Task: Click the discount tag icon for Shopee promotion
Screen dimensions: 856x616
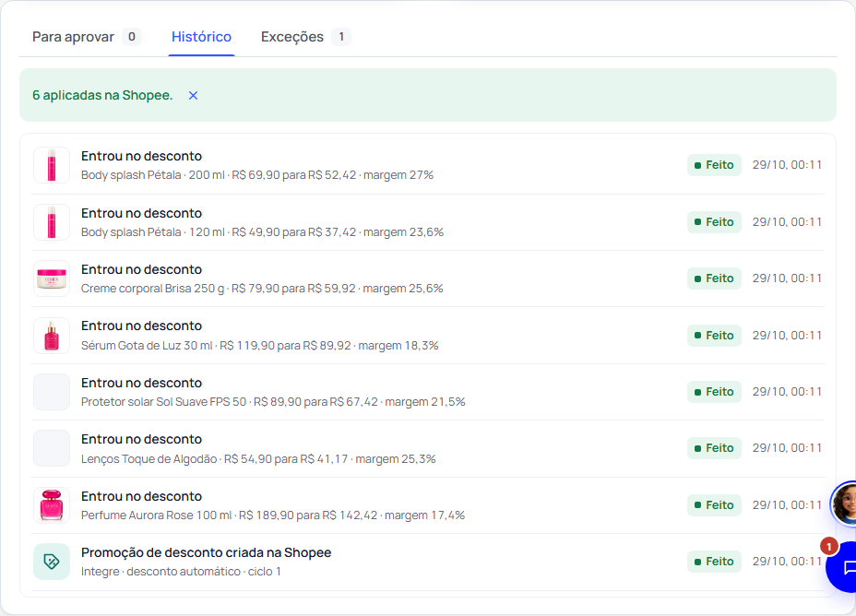Action: pyautogui.click(x=52, y=562)
